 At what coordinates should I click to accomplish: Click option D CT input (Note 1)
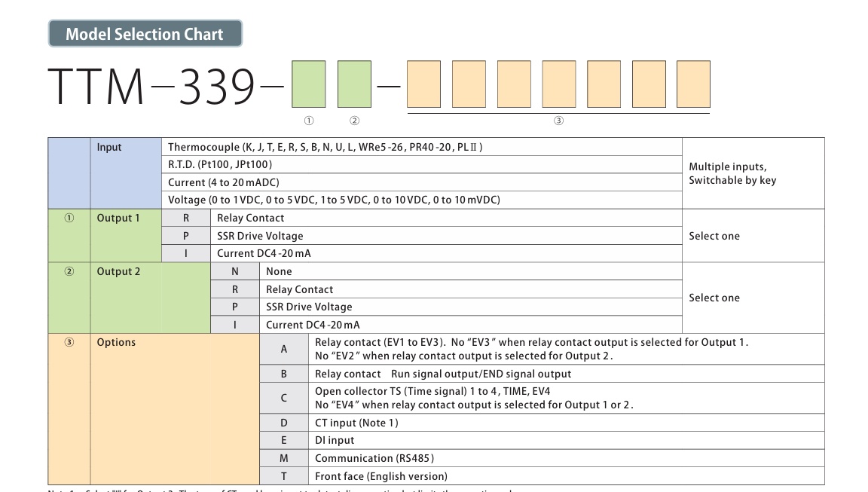tap(356, 423)
